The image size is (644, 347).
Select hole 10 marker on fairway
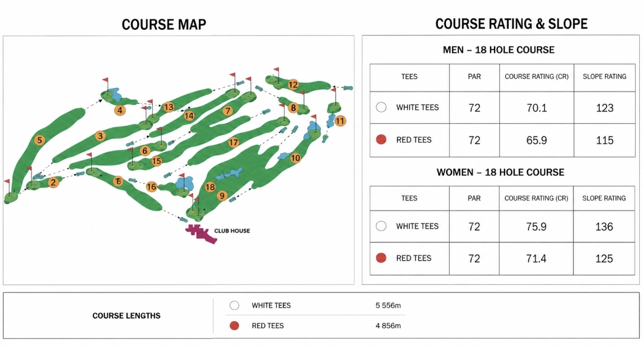tap(295, 158)
